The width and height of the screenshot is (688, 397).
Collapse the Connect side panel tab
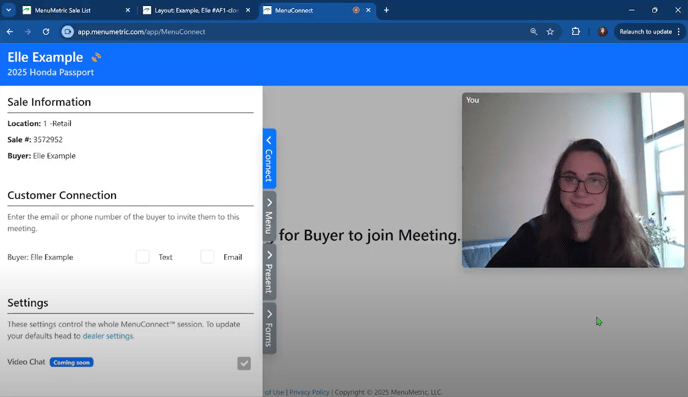(269, 158)
